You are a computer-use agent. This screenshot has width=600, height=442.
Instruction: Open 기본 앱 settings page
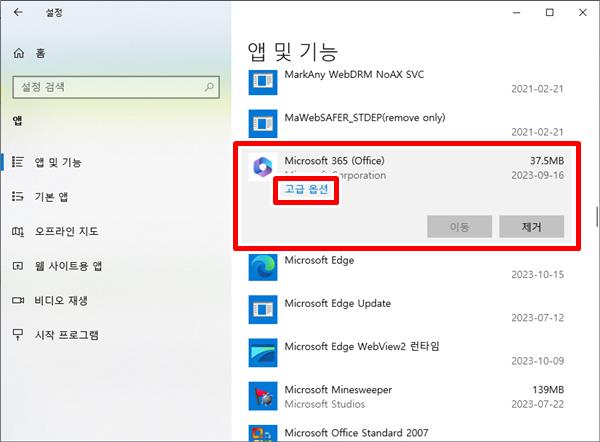pos(51,197)
